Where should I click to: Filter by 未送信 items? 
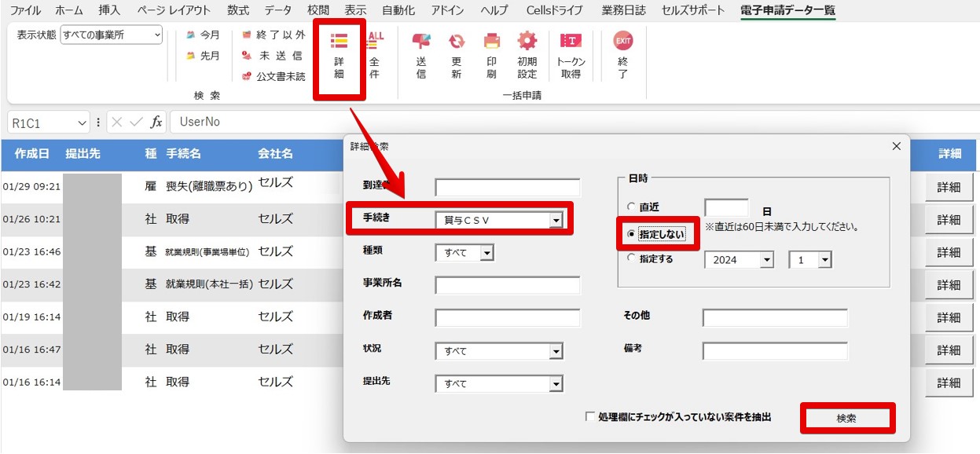point(273,56)
